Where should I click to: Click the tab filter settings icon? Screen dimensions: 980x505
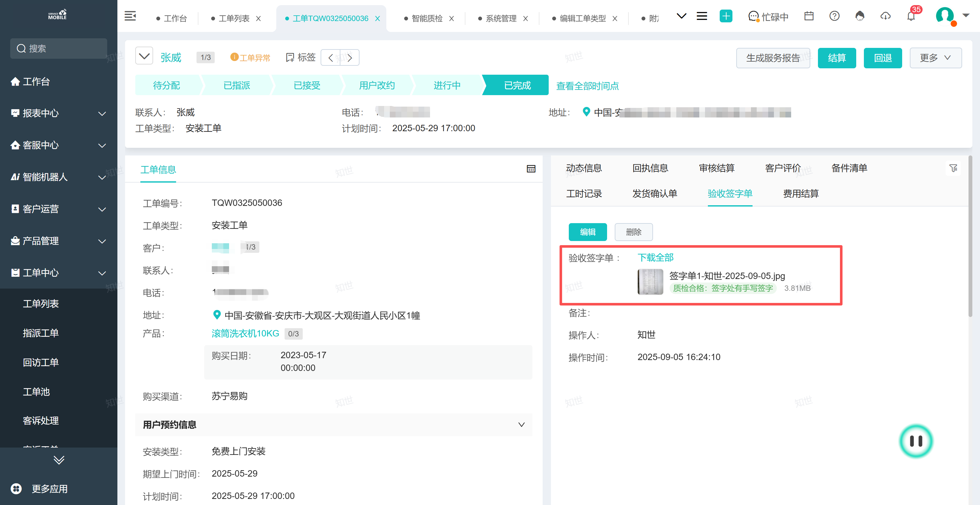click(x=954, y=168)
